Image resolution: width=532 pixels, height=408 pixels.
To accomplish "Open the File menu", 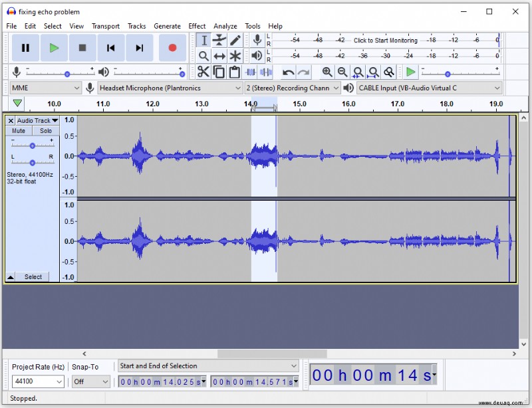I will 11,26.
